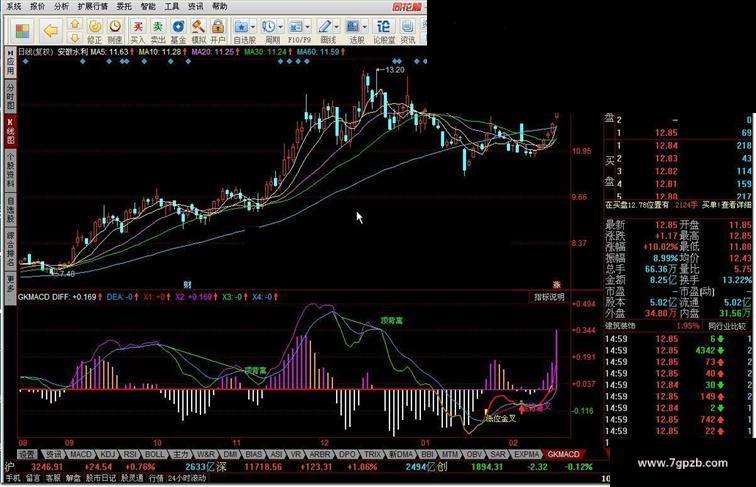Select the KDJ indicator tab
This screenshot has width=756, height=487.
tap(108, 454)
